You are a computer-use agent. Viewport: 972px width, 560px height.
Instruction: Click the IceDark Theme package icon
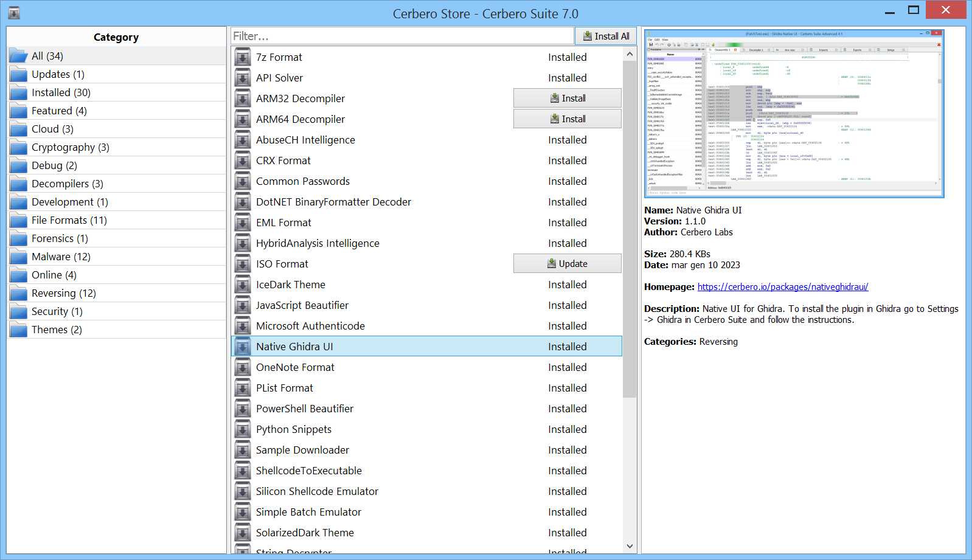coord(243,285)
